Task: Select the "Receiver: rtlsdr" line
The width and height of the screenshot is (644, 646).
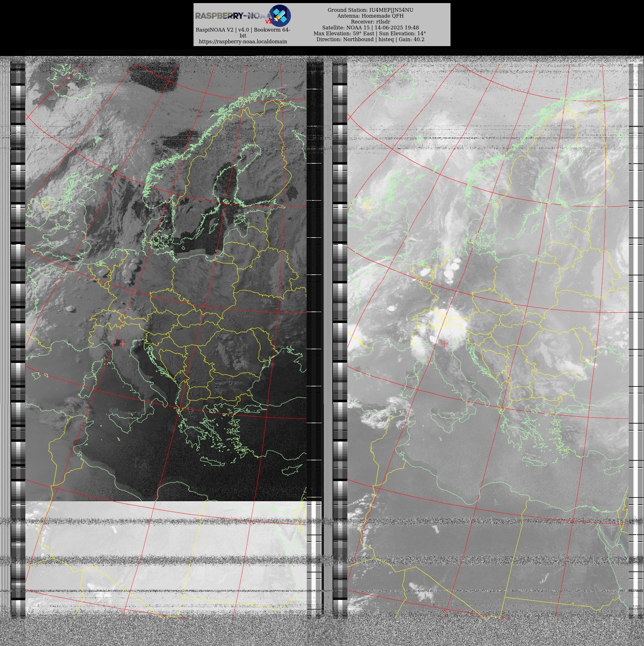Action: 370,22
